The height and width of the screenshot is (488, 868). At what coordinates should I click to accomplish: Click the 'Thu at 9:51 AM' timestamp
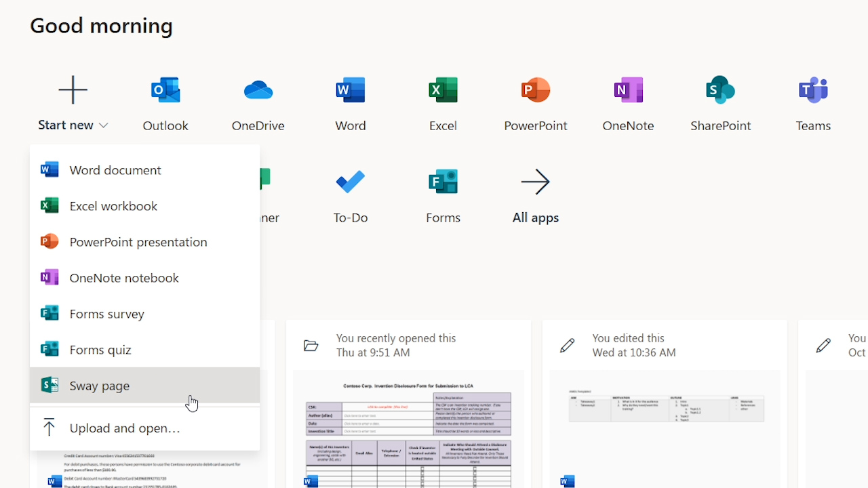click(373, 352)
